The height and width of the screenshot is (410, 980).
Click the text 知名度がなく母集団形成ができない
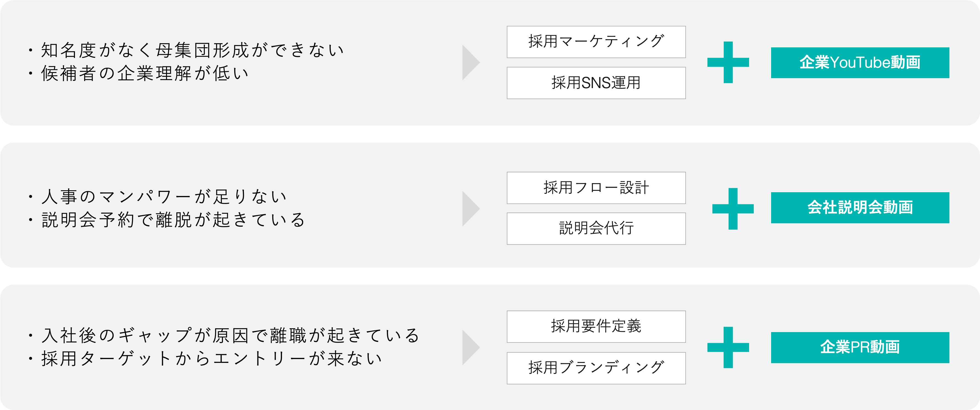coord(192,51)
